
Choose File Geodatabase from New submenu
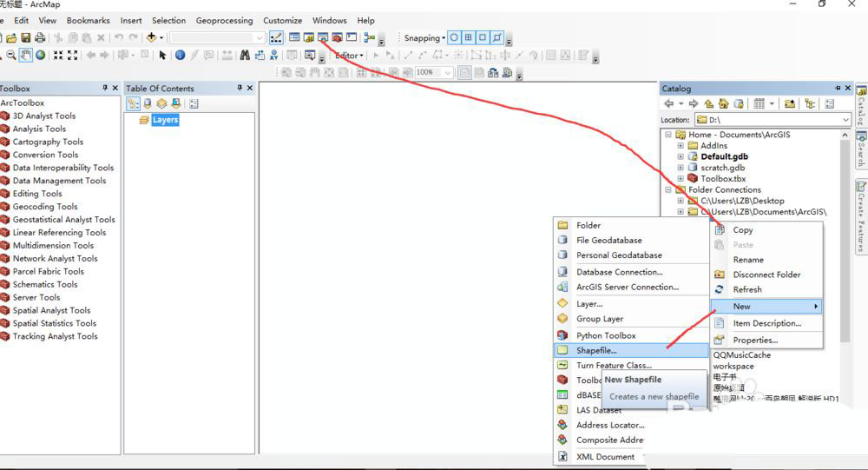coord(631,240)
